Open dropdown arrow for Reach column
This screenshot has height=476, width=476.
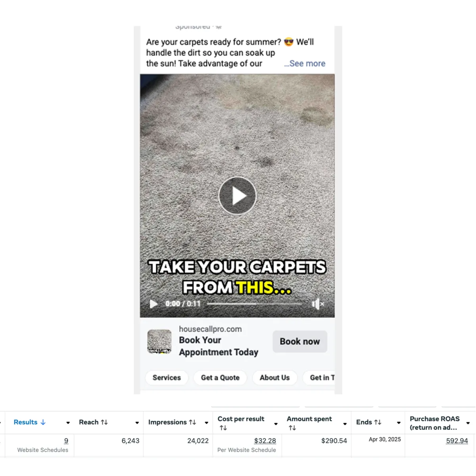pos(137,423)
